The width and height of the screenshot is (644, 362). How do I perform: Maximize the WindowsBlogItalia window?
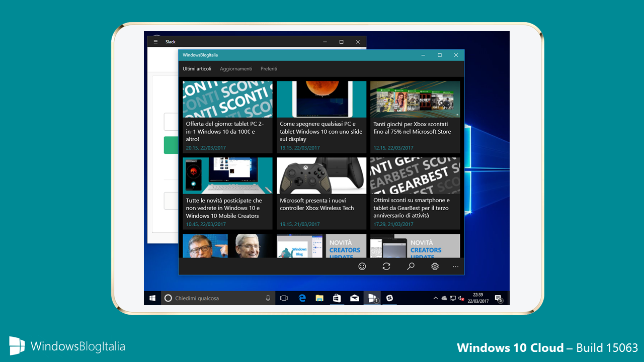[x=439, y=55]
